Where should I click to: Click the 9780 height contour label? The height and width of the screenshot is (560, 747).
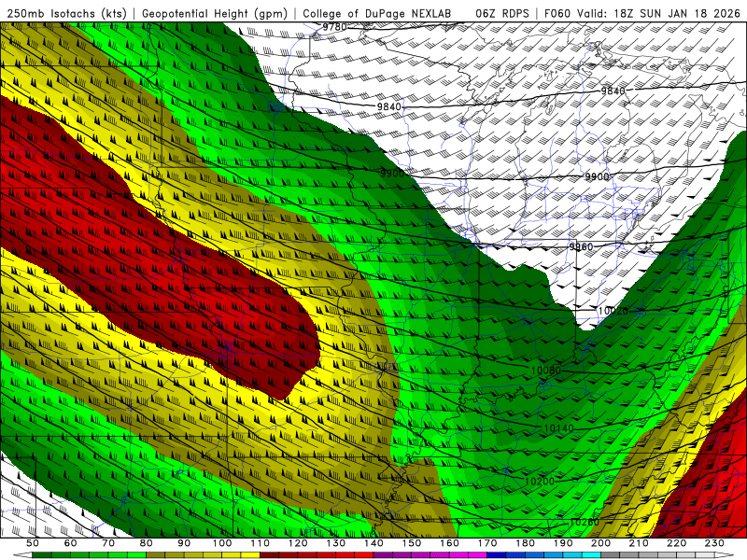tap(334, 27)
